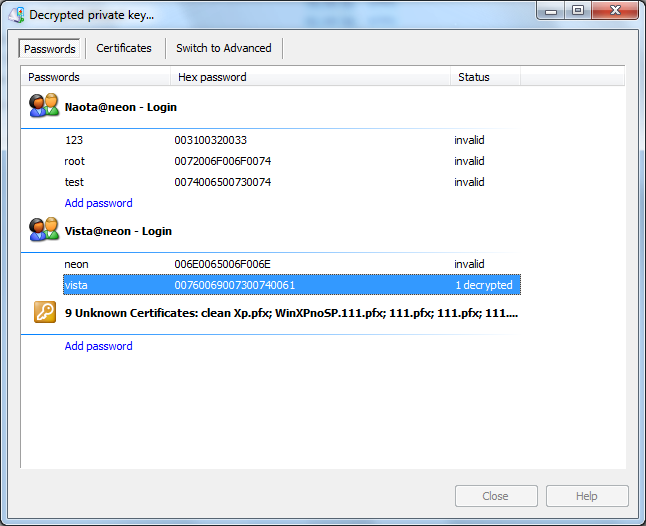Select the Naota@neon - Login group header
The height and width of the screenshot is (526, 646).
120,107
